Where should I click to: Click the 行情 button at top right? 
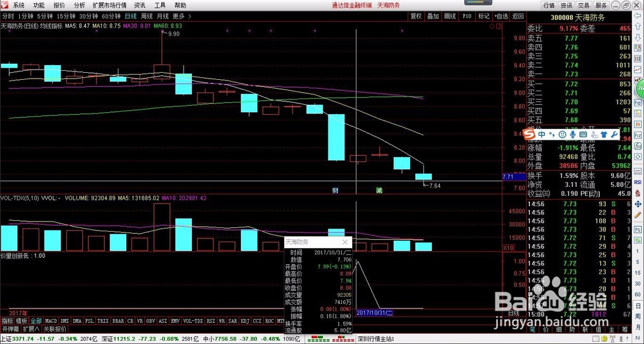(549, 5)
